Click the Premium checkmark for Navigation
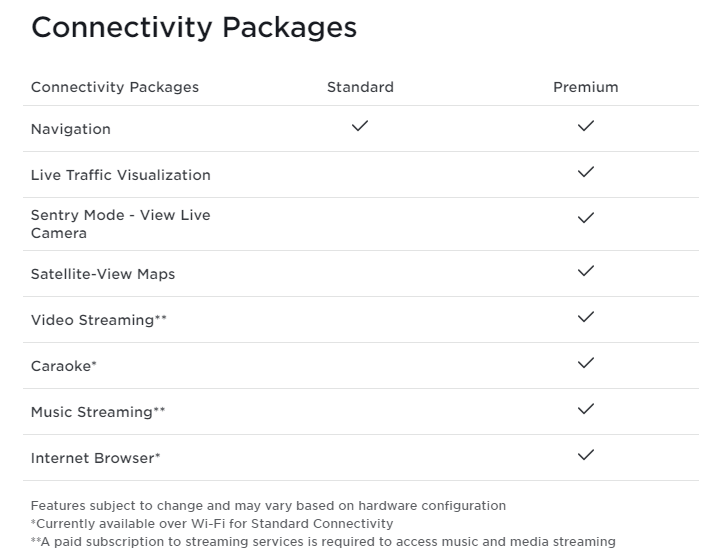This screenshot has height=559, width=709. pos(586,126)
